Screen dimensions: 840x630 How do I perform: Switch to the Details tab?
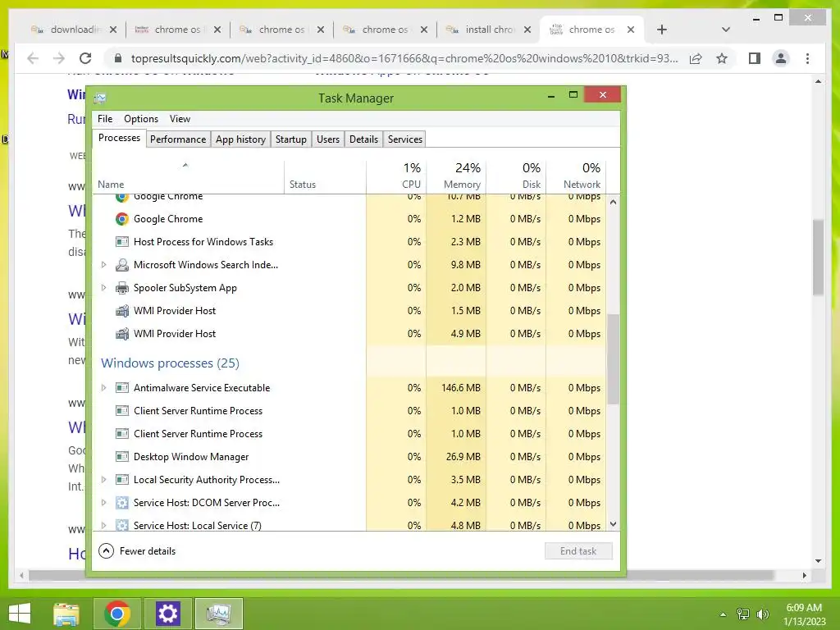pos(363,139)
